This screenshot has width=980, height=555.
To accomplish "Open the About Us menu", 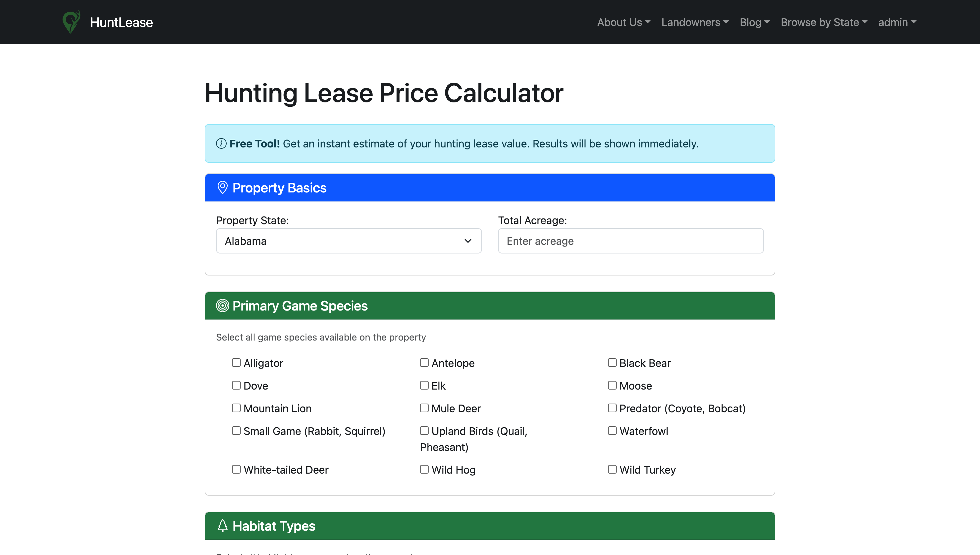I will (x=623, y=22).
